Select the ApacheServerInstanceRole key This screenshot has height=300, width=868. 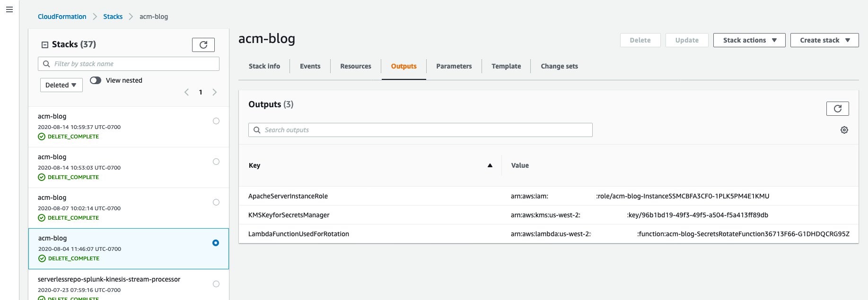pos(288,196)
